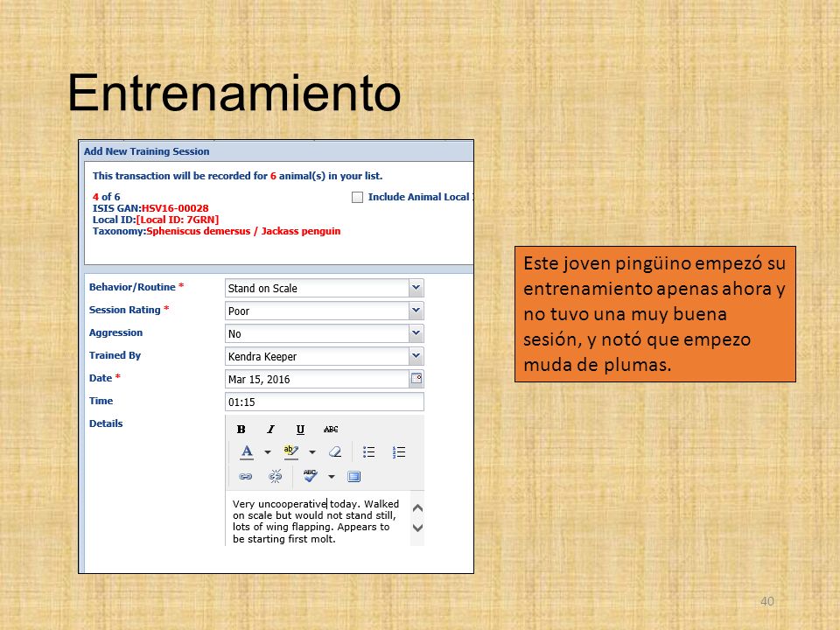
Task: Click the clear formatting eraser icon
Action: pos(335,451)
